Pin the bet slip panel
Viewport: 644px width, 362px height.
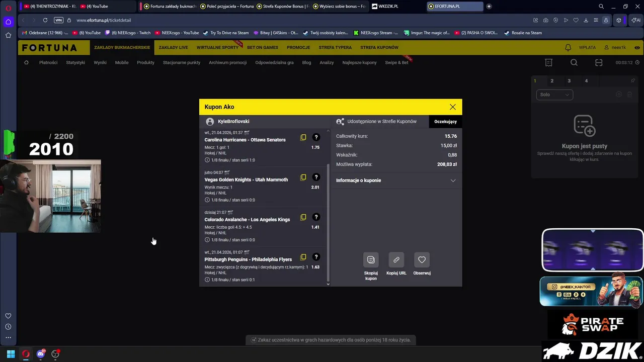coord(633,80)
